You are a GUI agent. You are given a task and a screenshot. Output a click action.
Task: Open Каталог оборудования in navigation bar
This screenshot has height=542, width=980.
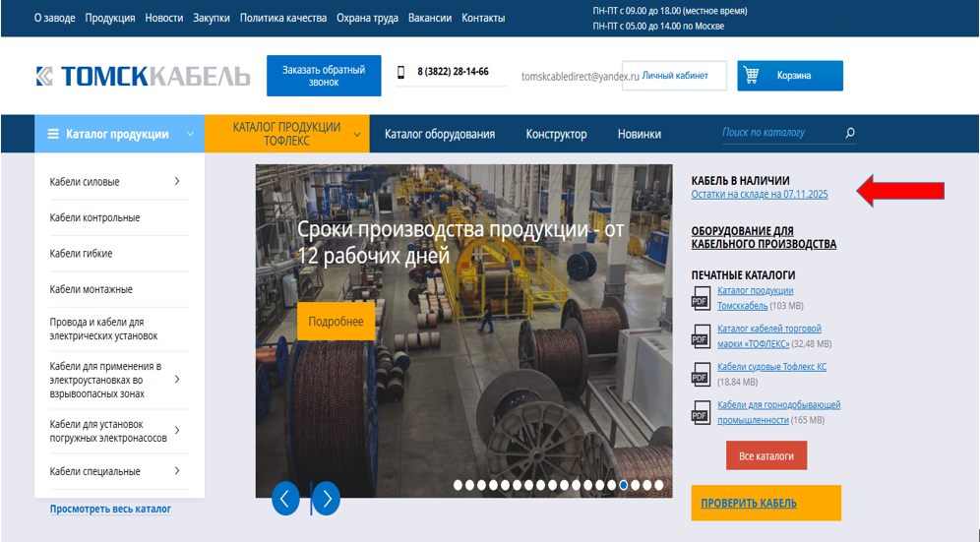point(439,134)
